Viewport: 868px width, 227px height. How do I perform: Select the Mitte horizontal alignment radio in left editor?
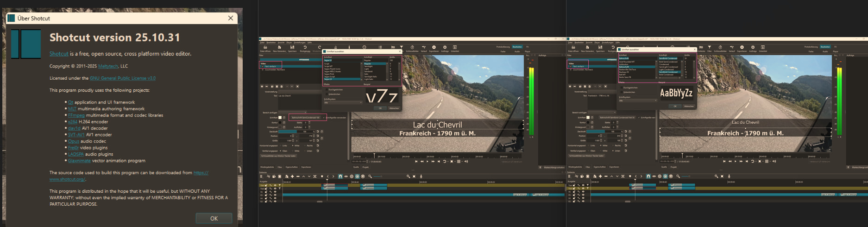point(293,145)
